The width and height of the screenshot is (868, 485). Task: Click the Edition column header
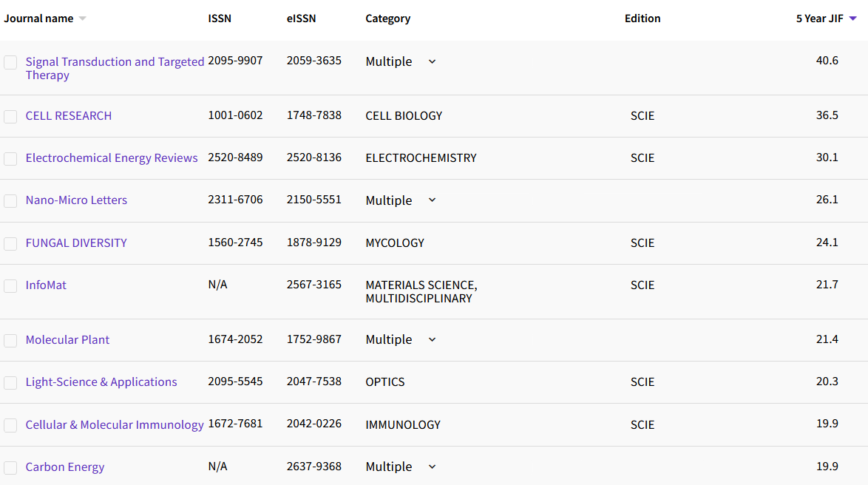click(642, 18)
